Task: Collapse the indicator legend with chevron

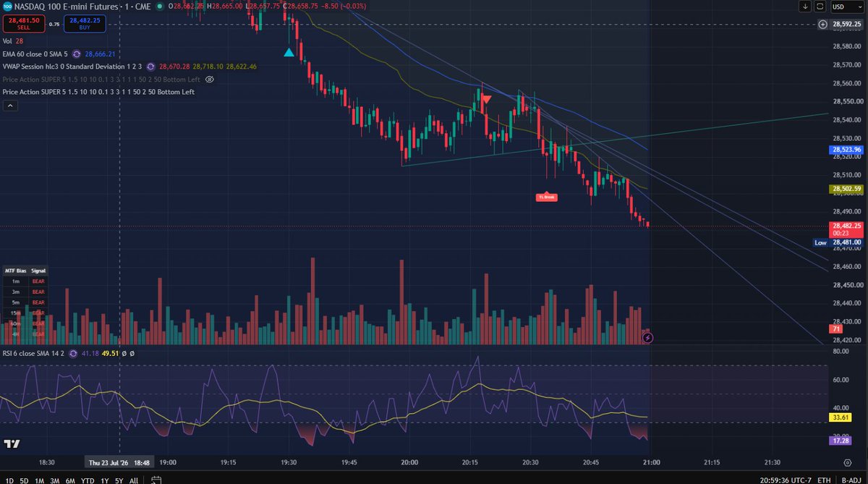Action: (x=10, y=106)
